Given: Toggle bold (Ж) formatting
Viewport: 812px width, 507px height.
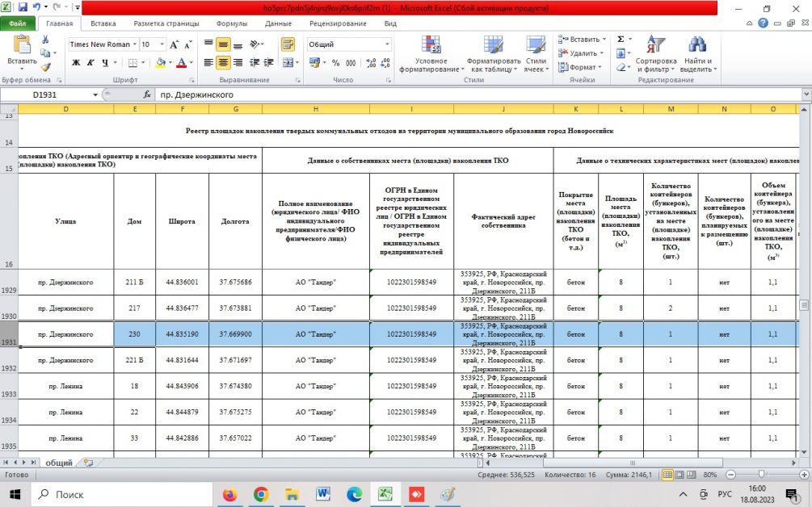Looking at the screenshot, I should pyautogui.click(x=76, y=62).
